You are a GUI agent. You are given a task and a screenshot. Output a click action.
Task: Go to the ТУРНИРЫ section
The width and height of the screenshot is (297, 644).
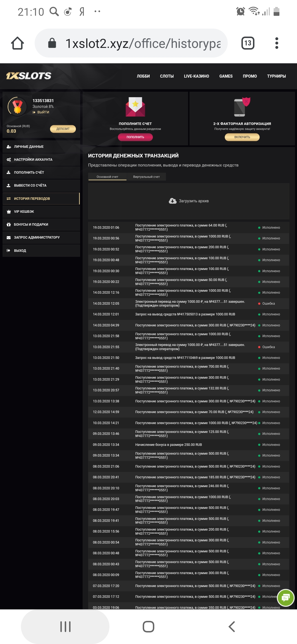tap(276, 76)
